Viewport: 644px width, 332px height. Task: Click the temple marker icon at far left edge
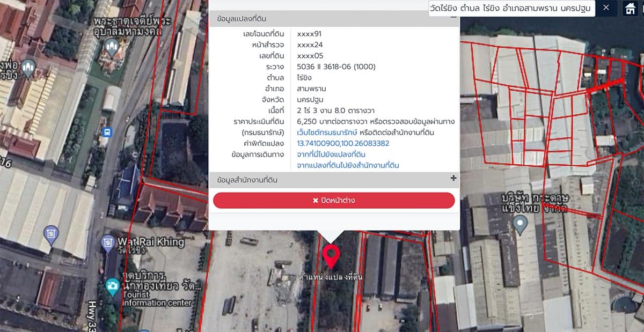tap(28, 68)
